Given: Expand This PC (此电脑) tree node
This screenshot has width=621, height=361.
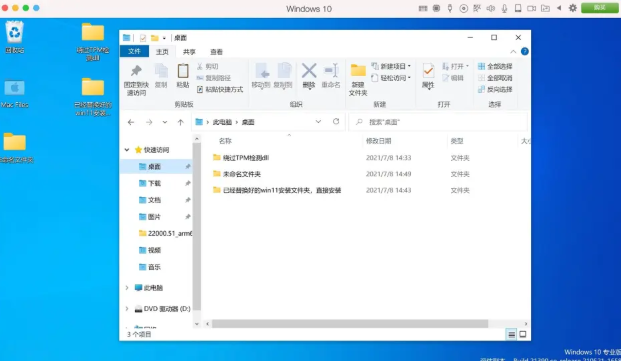Looking at the screenshot, I should [127, 288].
